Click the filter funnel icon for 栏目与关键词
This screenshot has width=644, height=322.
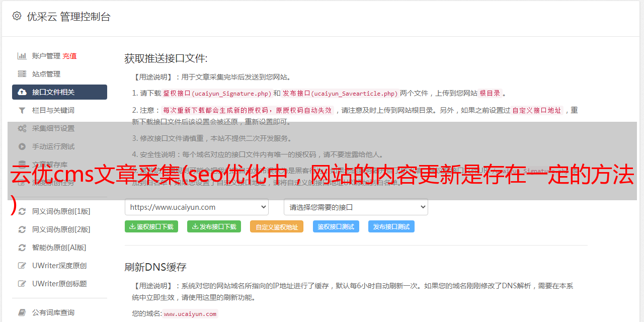click(22, 110)
